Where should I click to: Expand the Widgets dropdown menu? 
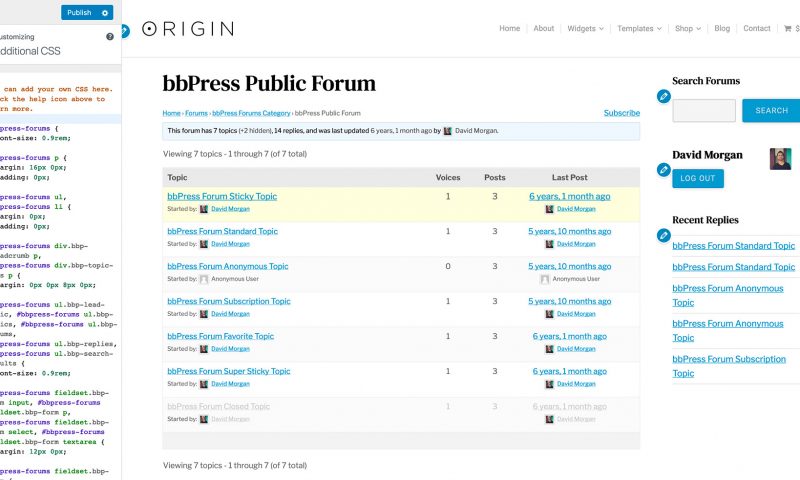tap(585, 29)
